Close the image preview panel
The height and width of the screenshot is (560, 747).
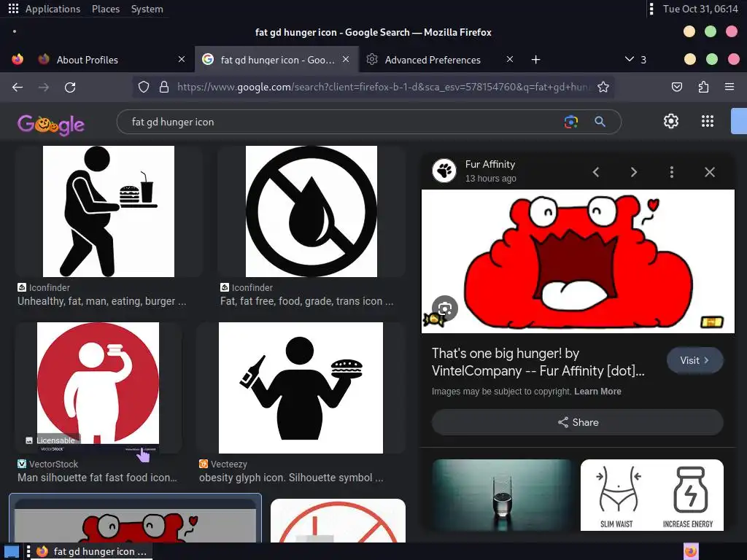[709, 172]
